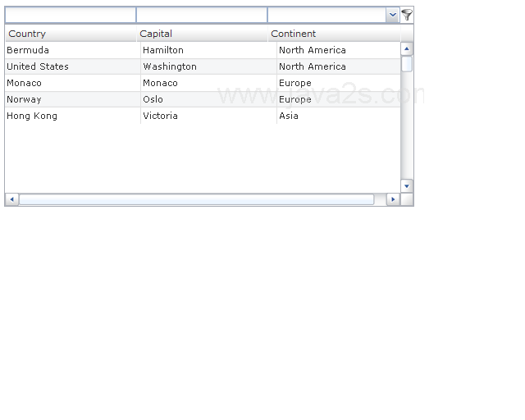Click the vertical scrollbar up arrow
Viewport: 525px width, 420px height.
pyautogui.click(x=407, y=49)
